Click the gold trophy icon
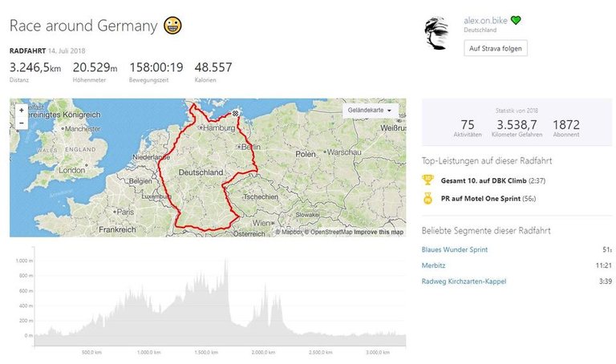The image size is (616, 364). (x=428, y=180)
